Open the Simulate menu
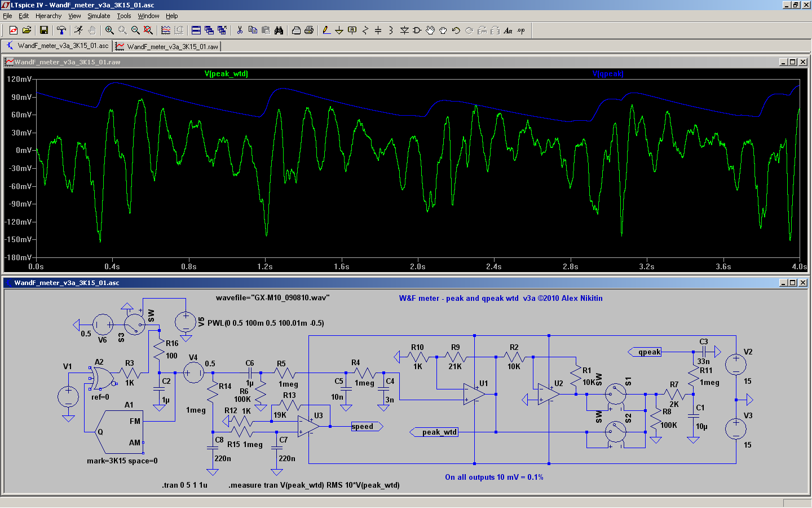The height and width of the screenshot is (508, 812). (99, 16)
